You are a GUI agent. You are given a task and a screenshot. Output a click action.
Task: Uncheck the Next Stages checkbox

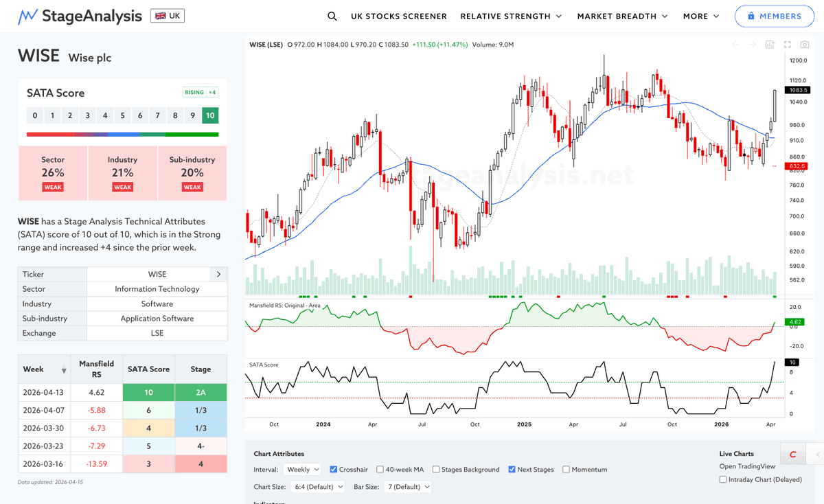pyautogui.click(x=512, y=470)
